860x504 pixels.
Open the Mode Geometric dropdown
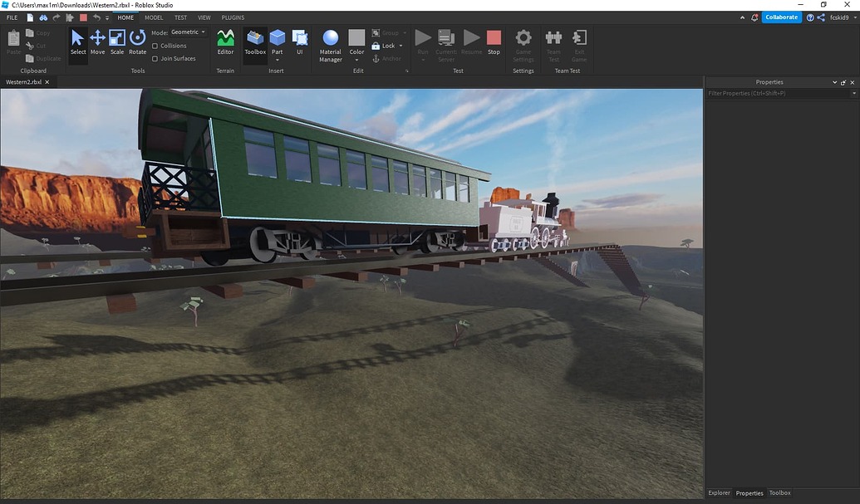point(189,32)
